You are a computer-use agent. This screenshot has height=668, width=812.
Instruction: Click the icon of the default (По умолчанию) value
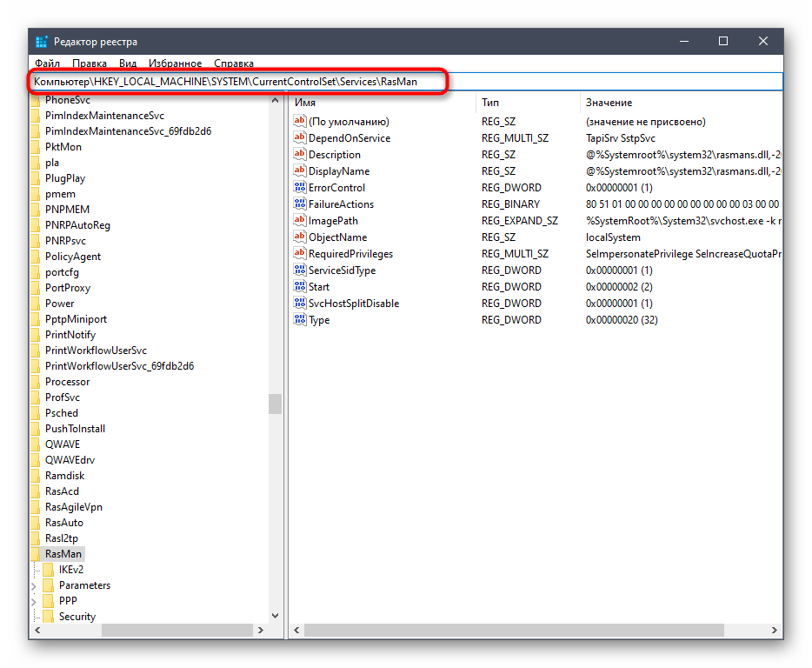tap(300, 121)
